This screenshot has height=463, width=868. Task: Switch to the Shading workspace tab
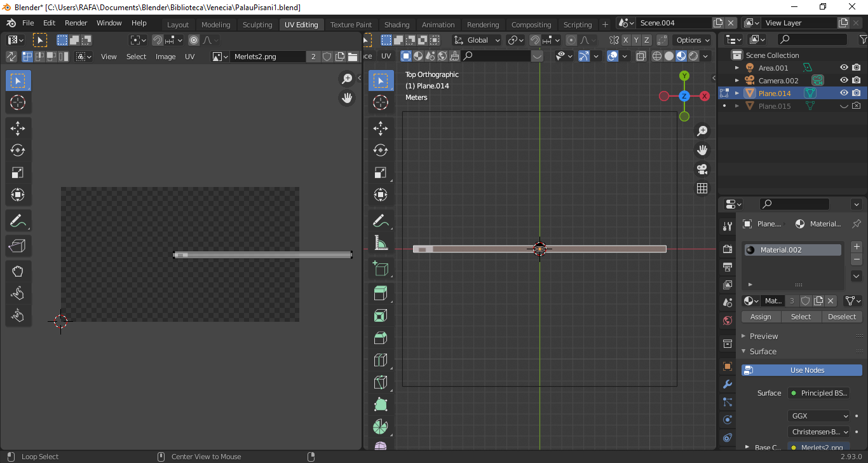point(397,25)
